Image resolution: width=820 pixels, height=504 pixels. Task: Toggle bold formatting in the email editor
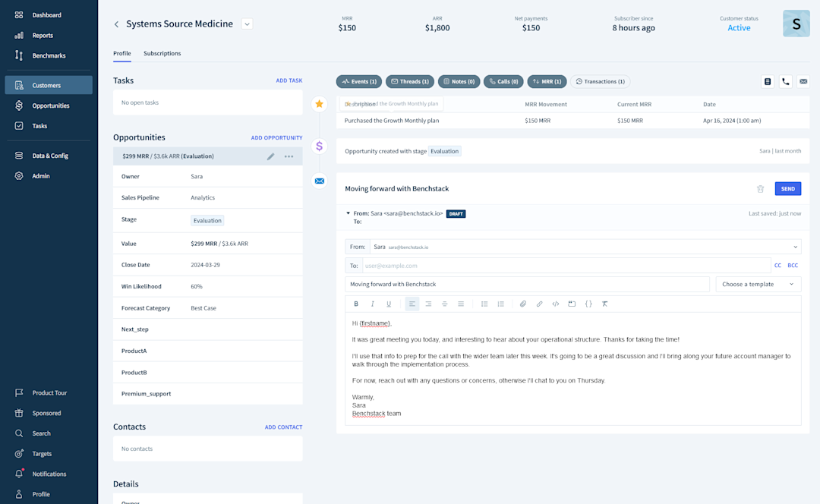tap(356, 304)
